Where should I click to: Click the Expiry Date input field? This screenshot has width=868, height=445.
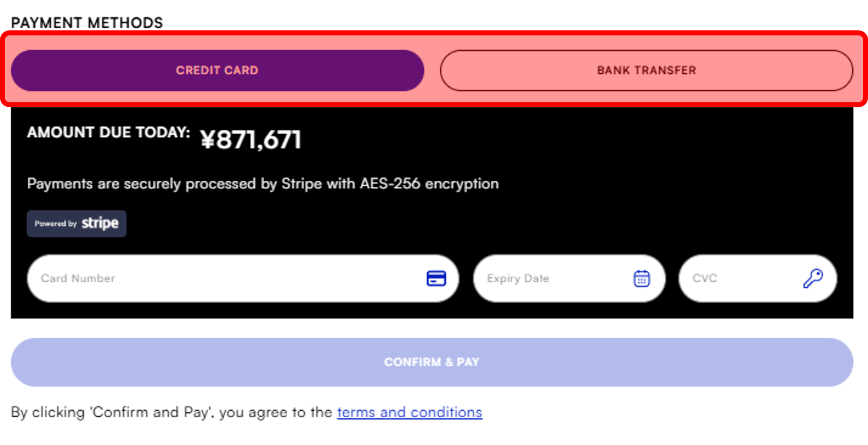click(x=542, y=278)
